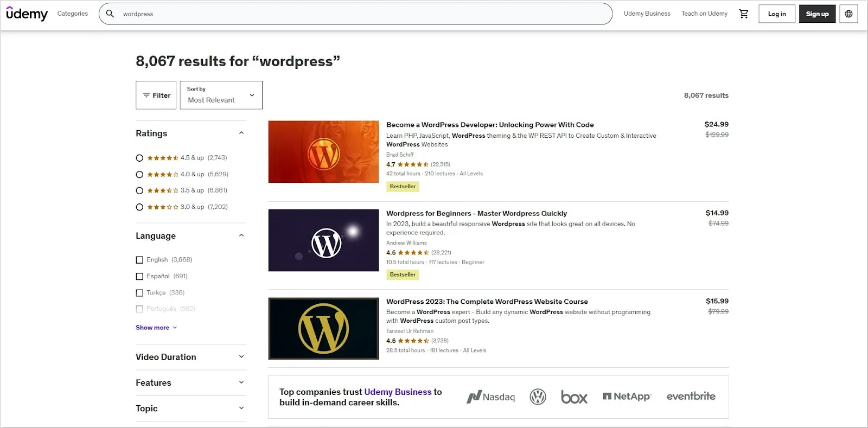
Task: Check the Türkçe language filter
Action: (x=139, y=292)
